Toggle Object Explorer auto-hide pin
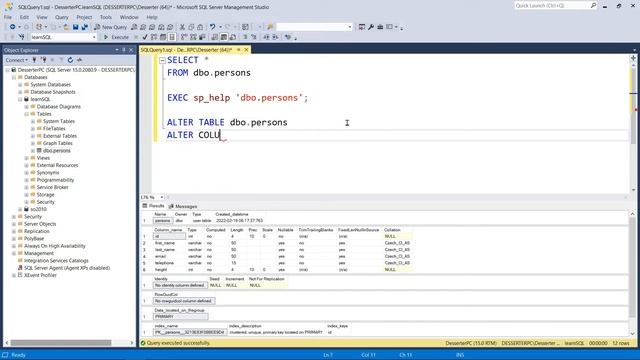The width and height of the screenshot is (640, 360). click(x=124, y=50)
